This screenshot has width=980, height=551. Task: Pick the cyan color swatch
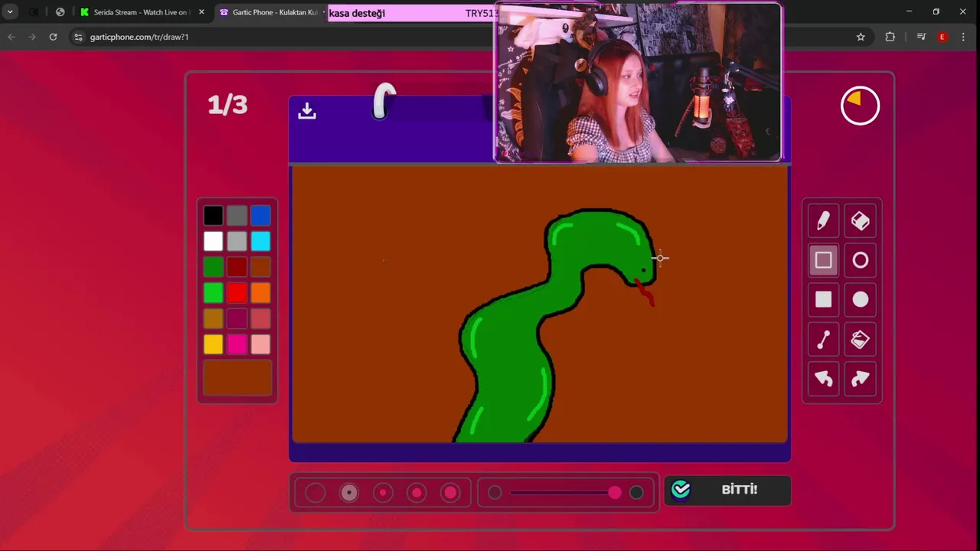pos(260,242)
